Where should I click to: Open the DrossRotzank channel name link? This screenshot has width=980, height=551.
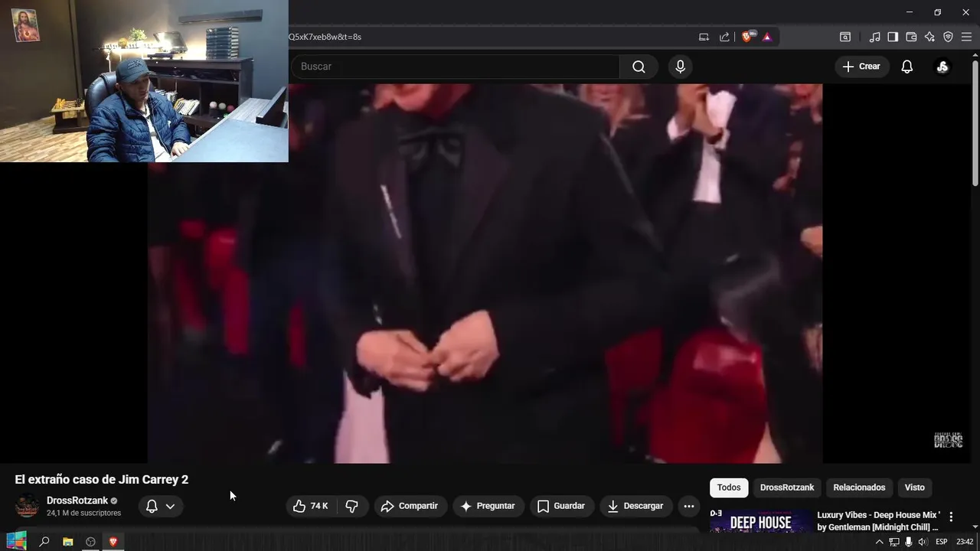point(77,500)
